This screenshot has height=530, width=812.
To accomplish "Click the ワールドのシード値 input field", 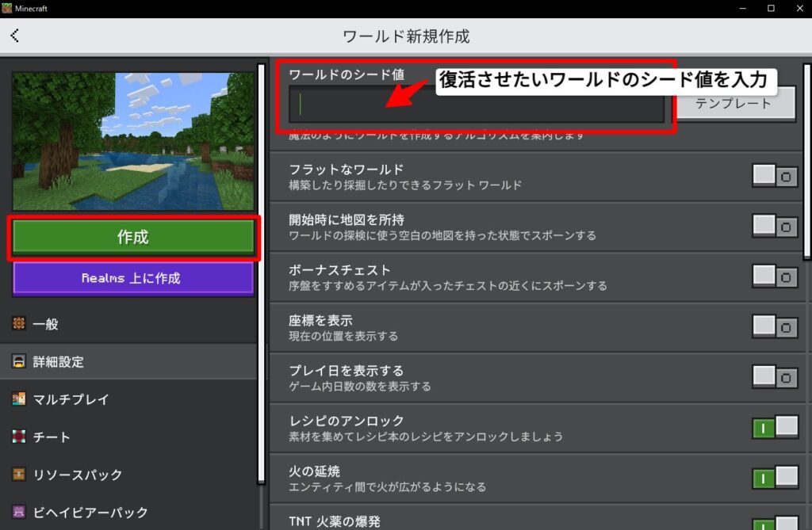I will (x=476, y=105).
